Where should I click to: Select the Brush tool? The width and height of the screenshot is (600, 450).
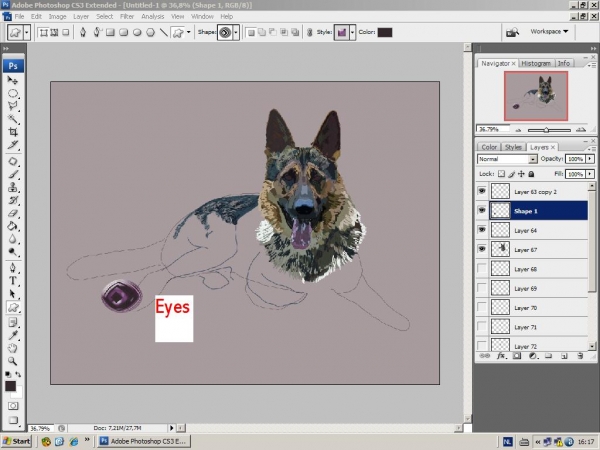[13, 174]
